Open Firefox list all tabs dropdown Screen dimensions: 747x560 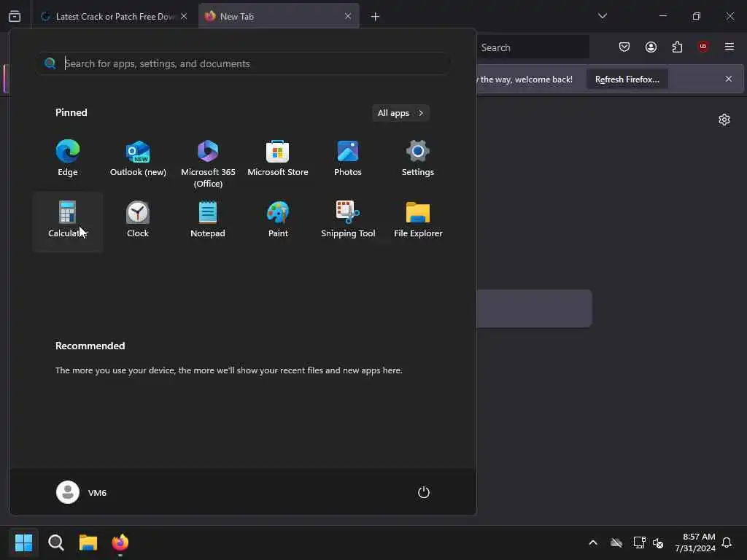(603, 16)
